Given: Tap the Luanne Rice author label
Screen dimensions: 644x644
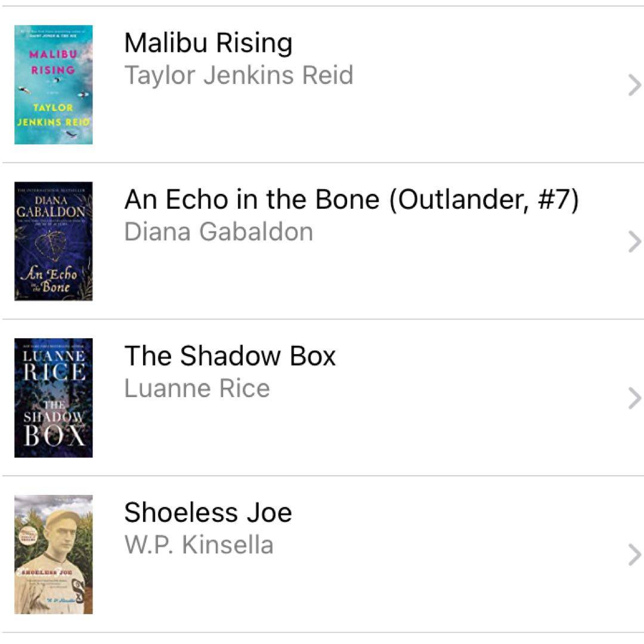Looking at the screenshot, I should [x=197, y=388].
